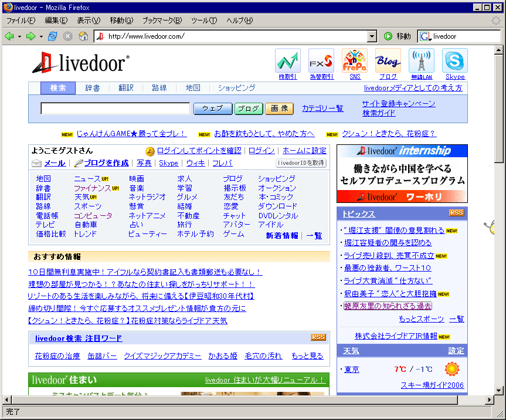This screenshot has width=506, height=420.
Task: Open the ファイル menu
Action: click(21, 21)
